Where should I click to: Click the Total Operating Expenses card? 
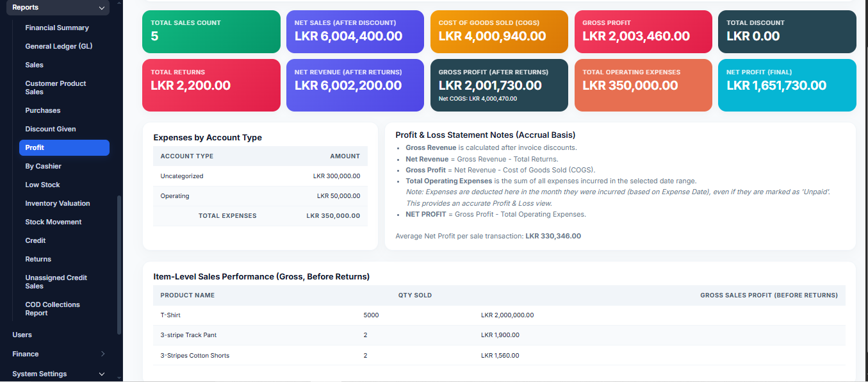coord(643,85)
